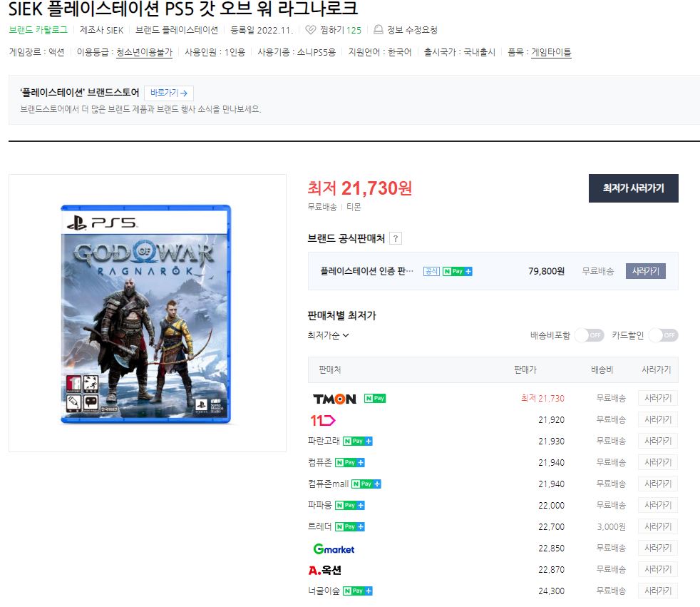The height and width of the screenshot is (607, 700).
Task: Click the question mark help icon
Action: [x=396, y=239]
